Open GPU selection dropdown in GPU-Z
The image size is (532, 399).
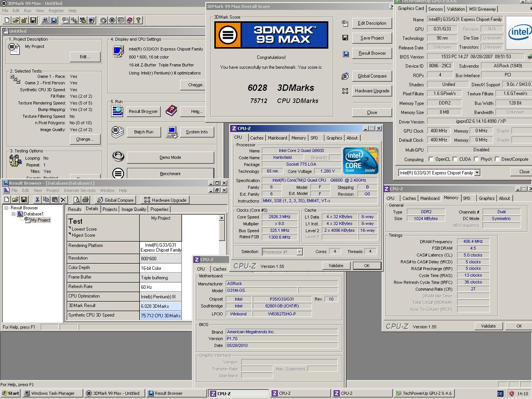pos(477,173)
